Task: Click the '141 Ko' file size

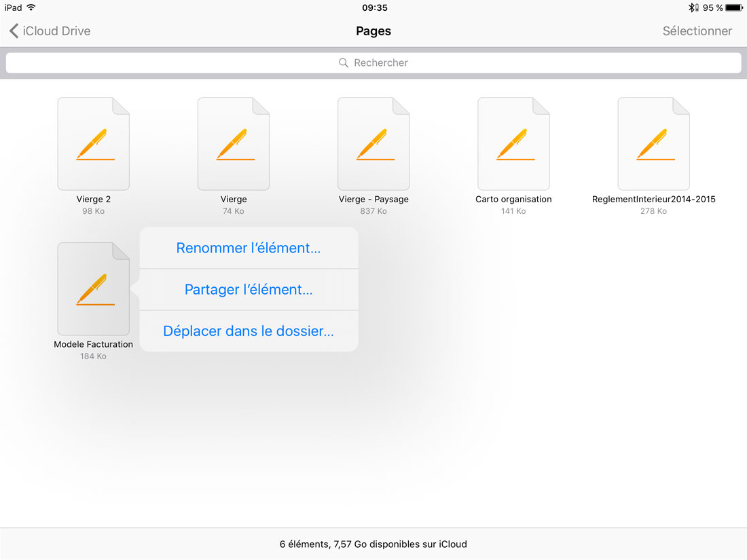Action: [513, 211]
